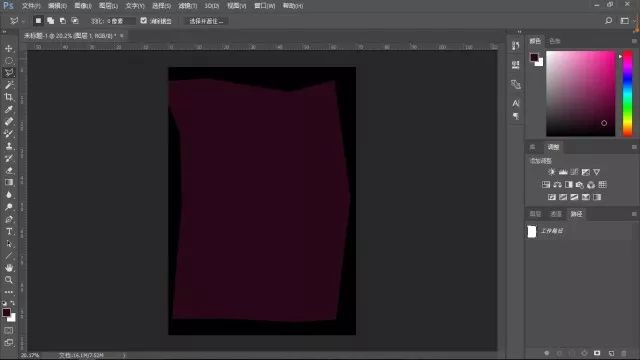
Task: Toggle Quick Mask mode
Action: [9, 330]
